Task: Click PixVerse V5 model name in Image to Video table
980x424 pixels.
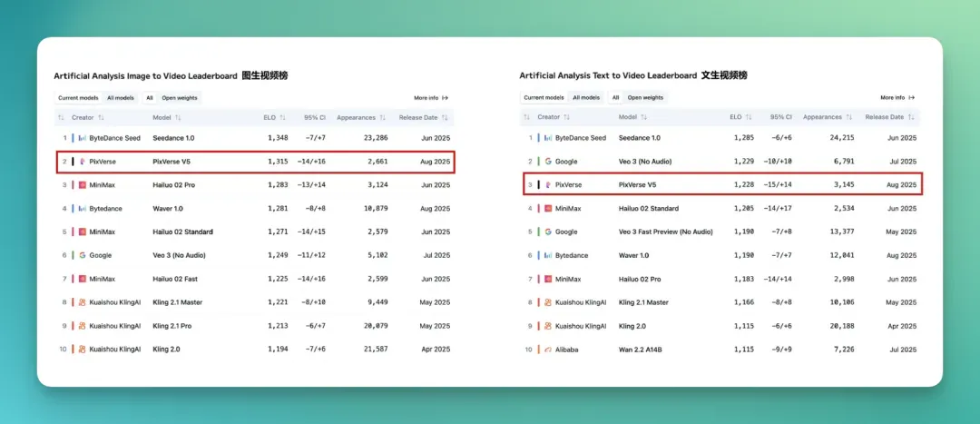Action: coord(173,162)
